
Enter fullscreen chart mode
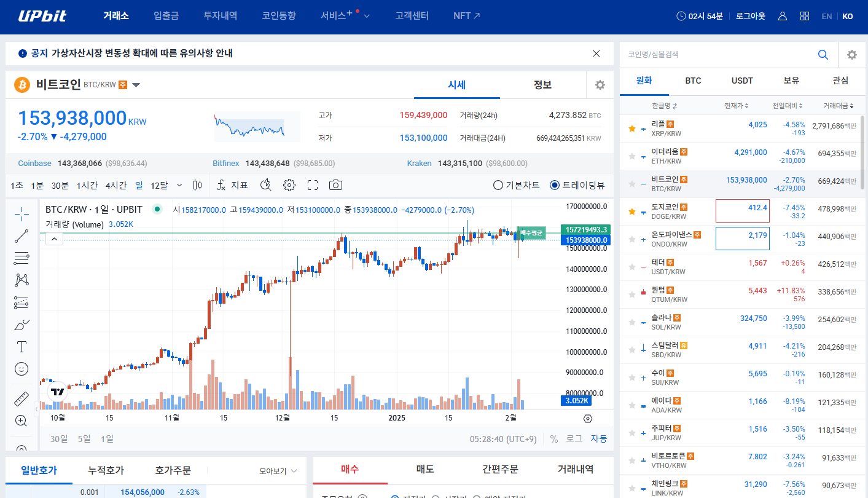[313, 185]
